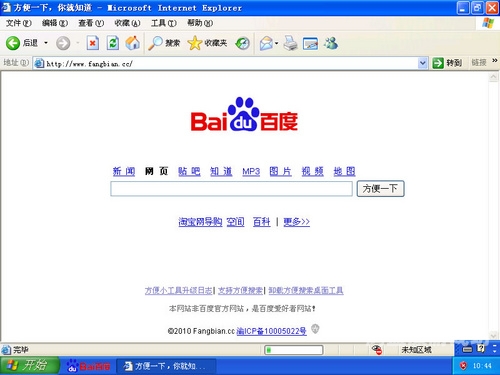Screen dimensions: 500x375
Task: Click the MP3 link
Action: coord(251,172)
